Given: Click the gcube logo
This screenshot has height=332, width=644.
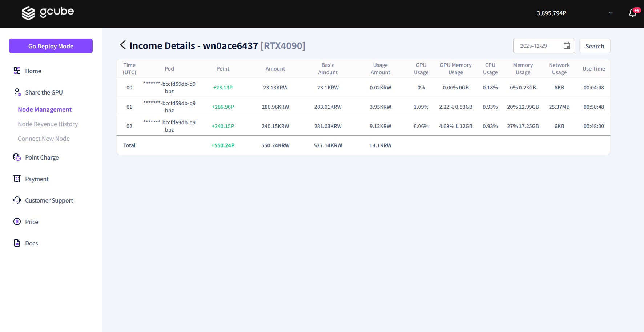Looking at the screenshot, I should [x=48, y=13].
